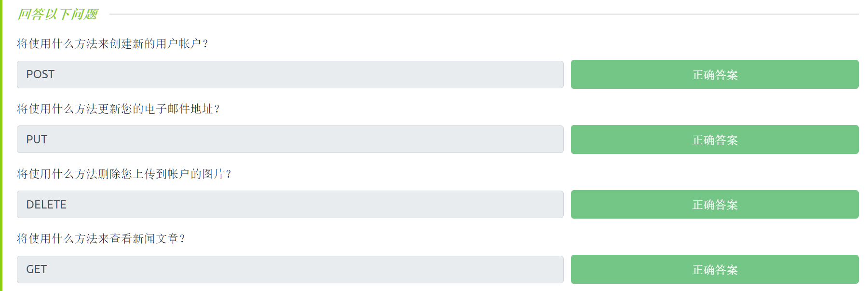Click the question about updating your email address
The height and width of the screenshot is (291, 868).
click(x=118, y=109)
